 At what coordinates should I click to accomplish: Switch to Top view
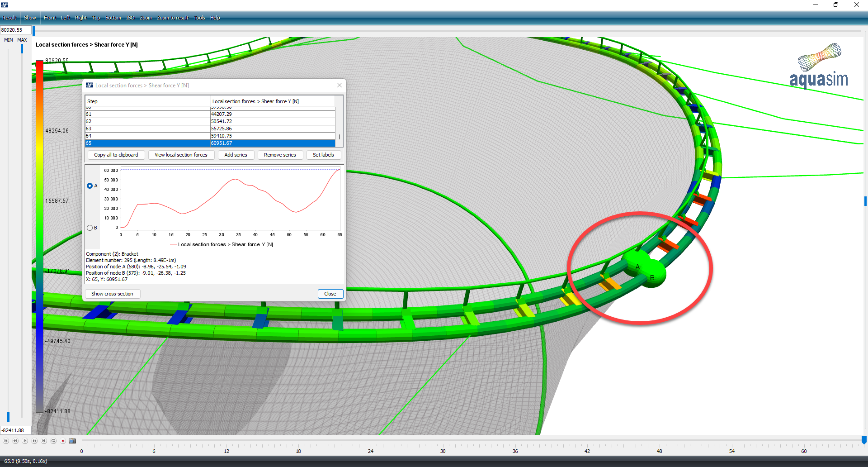96,18
